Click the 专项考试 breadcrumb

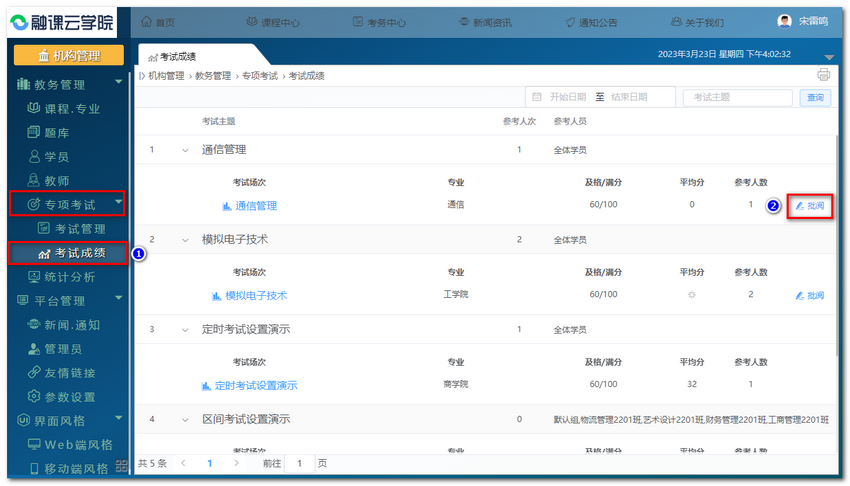[x=259, y=76]
